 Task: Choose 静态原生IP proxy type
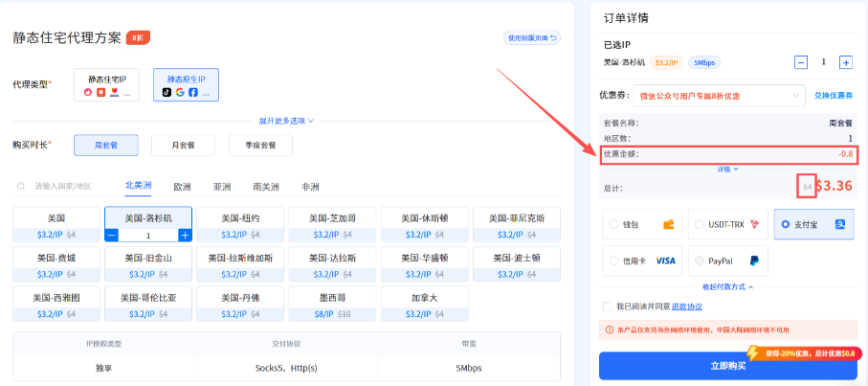click(186, 84)
